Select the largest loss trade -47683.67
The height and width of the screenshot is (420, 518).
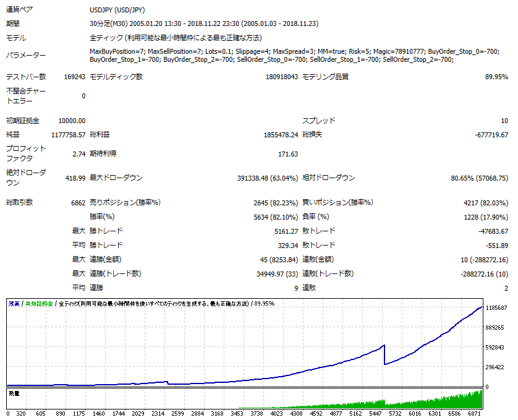tap(493, 231)
